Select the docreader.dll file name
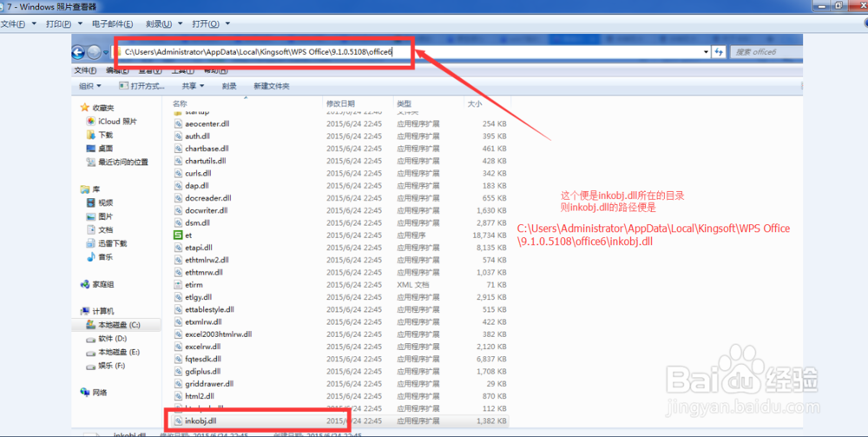Screen dimensions: 868x437 208,198
